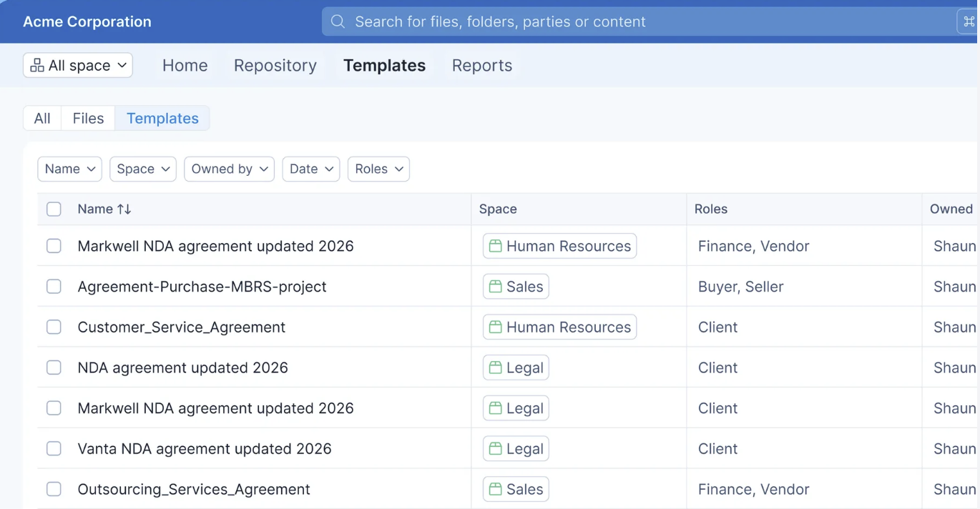980x509 pixels.
Task: Click the Legal tag in Markwell NDA Legal row
Action: point(516,408)
